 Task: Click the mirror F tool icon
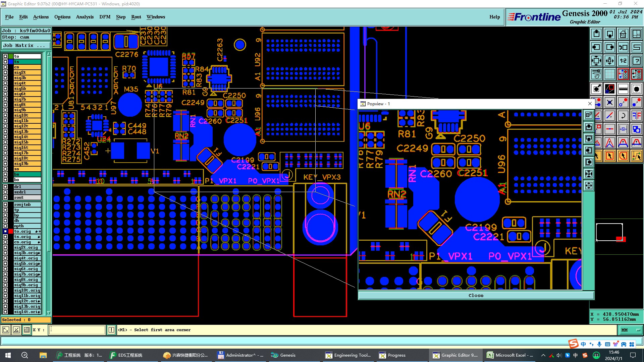click(636, 116)
